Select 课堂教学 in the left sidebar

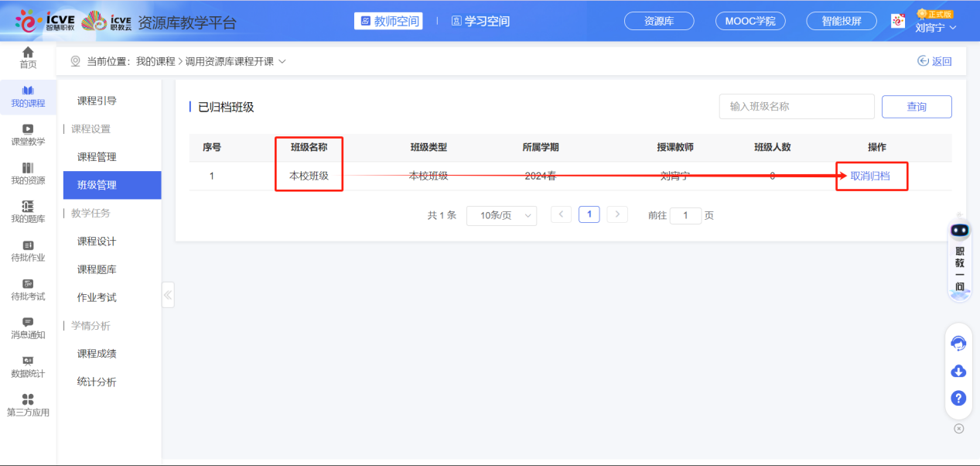pyautogui.click(x=28, y=135)
